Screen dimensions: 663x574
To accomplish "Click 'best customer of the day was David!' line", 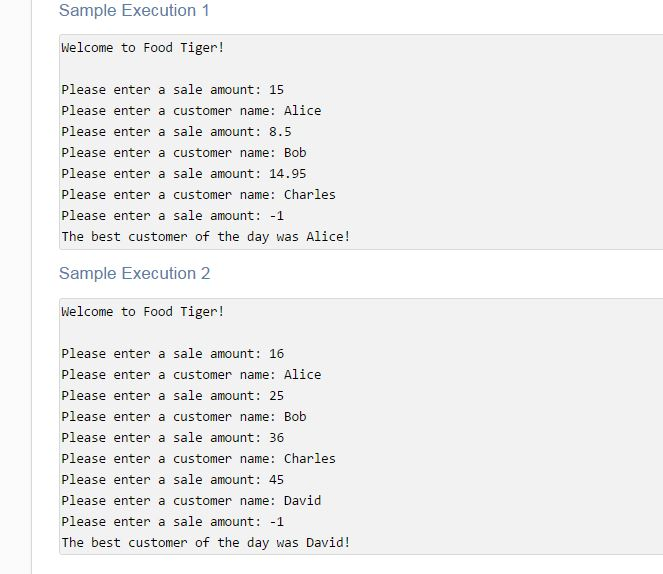I will coord(206,543).
